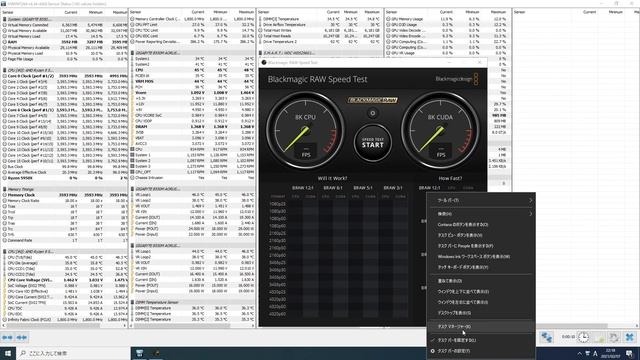Screen dimensions: 640x360
Task: Toggle Show Task View button menu entry
Action: (481, 235)
